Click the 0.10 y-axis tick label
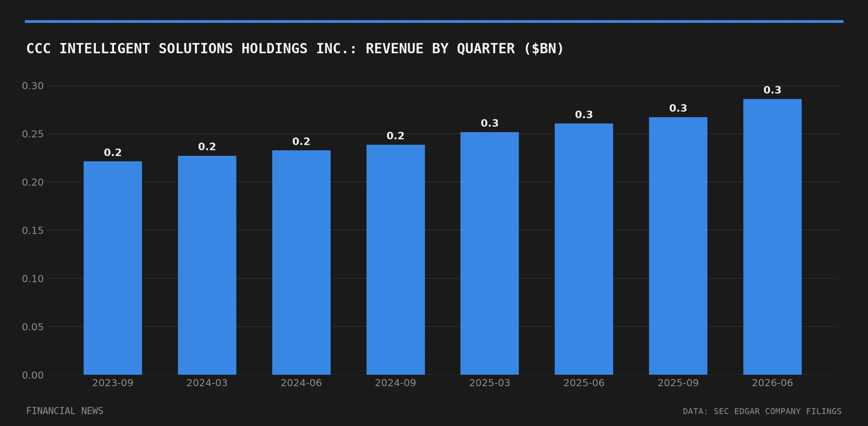The height and width of the screenshot is (426, 868). click(33, 279)
